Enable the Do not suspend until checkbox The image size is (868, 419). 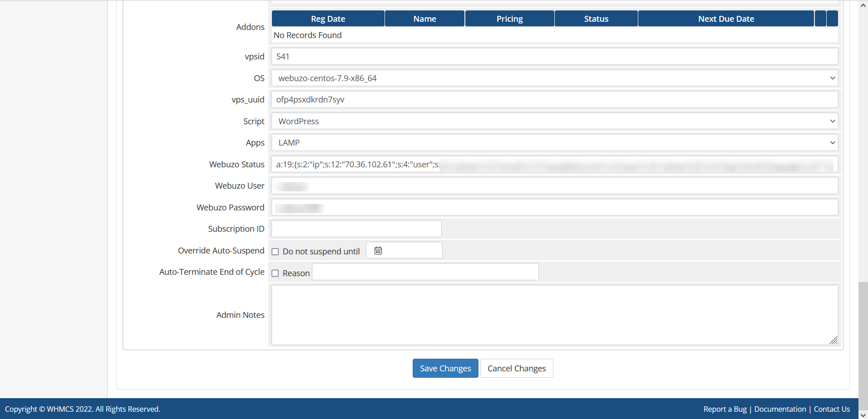[275, 252]
